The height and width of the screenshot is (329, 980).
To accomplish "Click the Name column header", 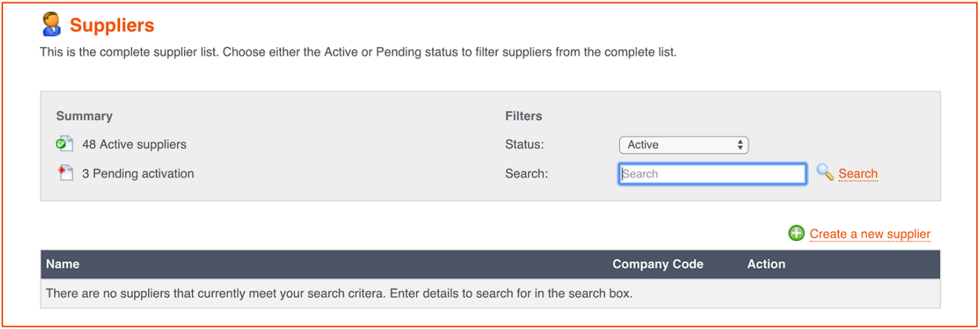I will point(63,264).
